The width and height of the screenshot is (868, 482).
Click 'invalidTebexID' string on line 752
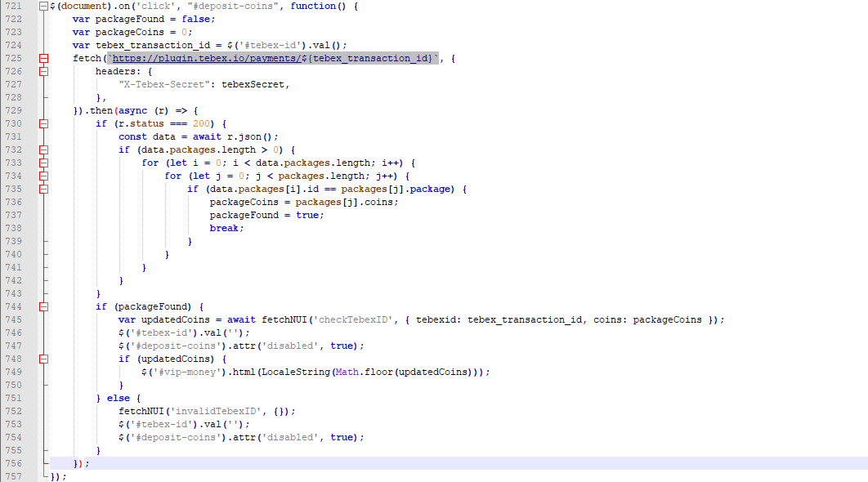215,411
